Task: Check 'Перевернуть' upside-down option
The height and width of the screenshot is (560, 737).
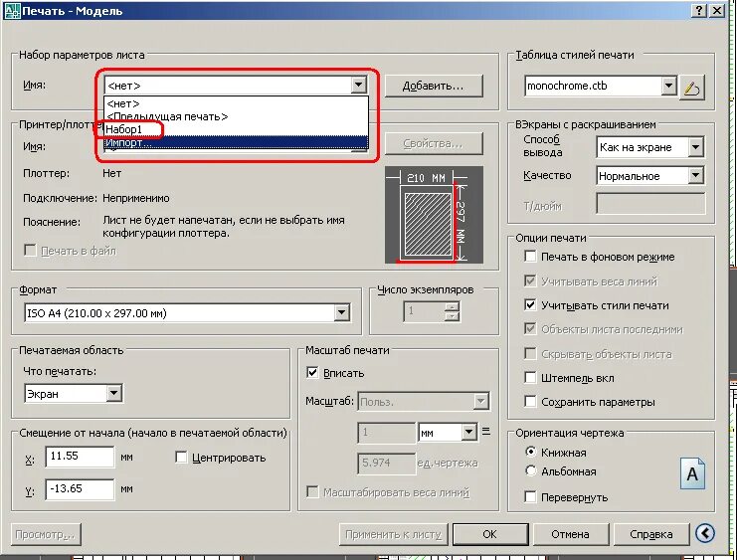Action: coord(530,497)
